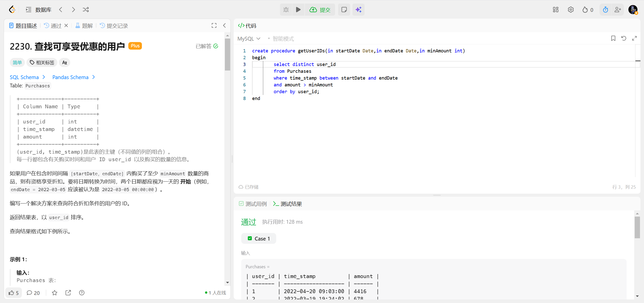
Task: Click the 相关标签 related tags button
Action: coord(42,62)
